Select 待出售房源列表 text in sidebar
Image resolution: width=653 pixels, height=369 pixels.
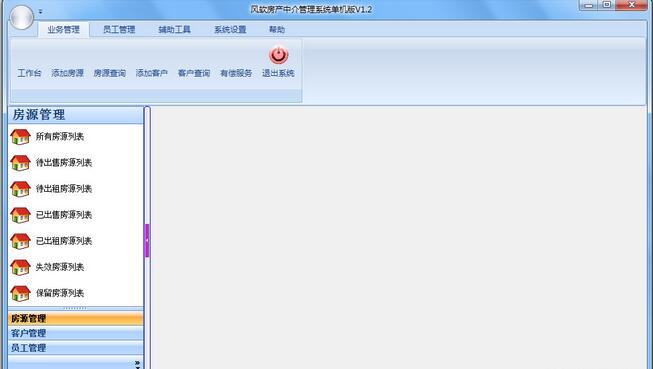coord(64,163)
